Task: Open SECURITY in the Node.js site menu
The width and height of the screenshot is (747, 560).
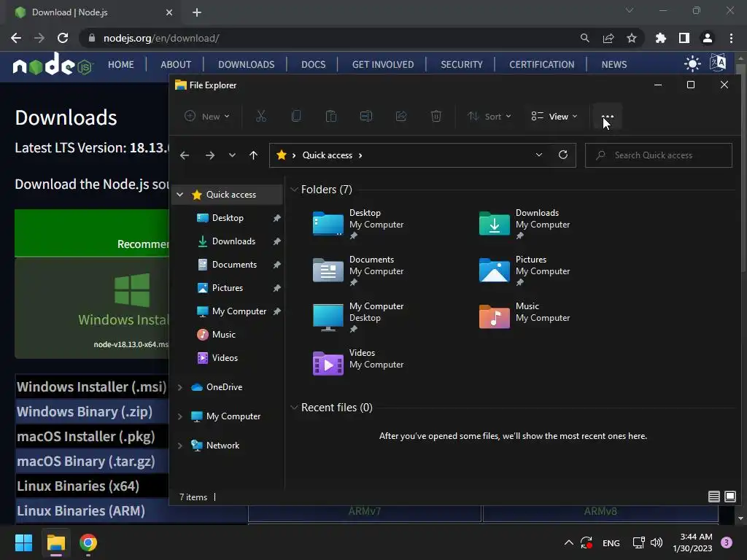Action: pos(462,64)
